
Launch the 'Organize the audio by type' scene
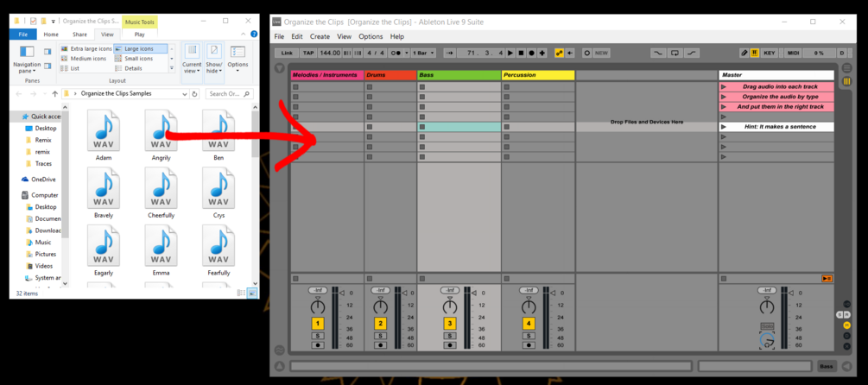(x=723, y=97)
